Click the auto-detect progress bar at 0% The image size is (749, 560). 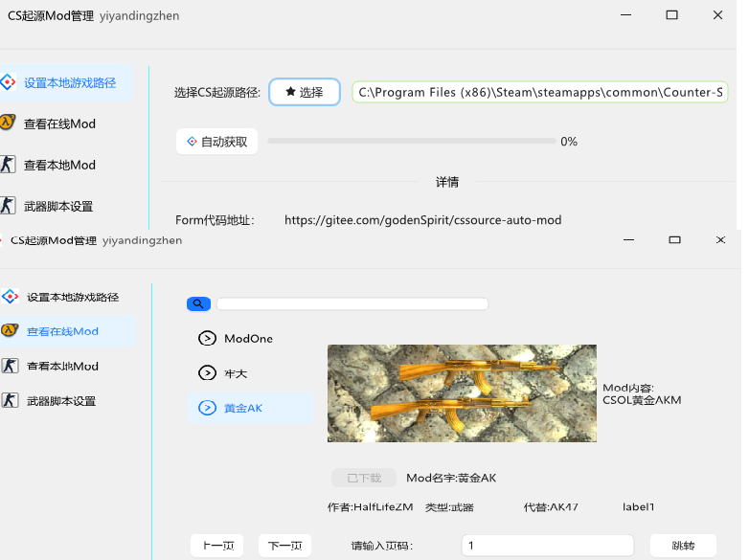click(411, 142)
